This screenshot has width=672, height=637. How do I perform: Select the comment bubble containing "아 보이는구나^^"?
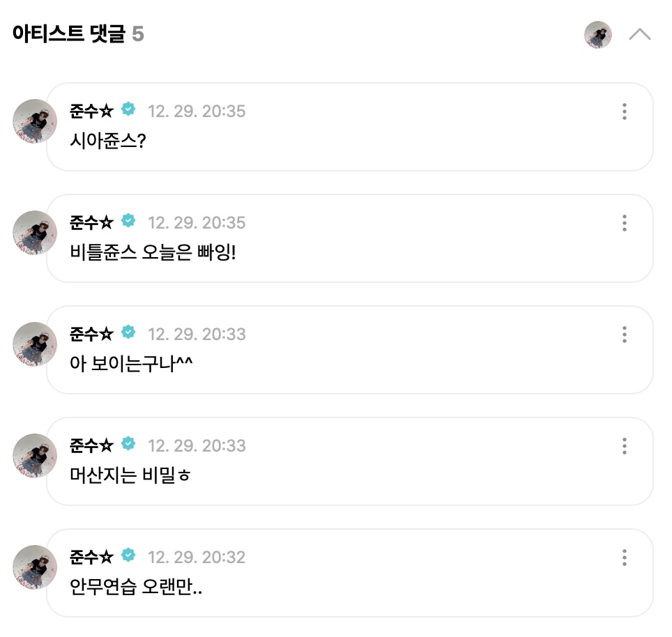(349, 350)
